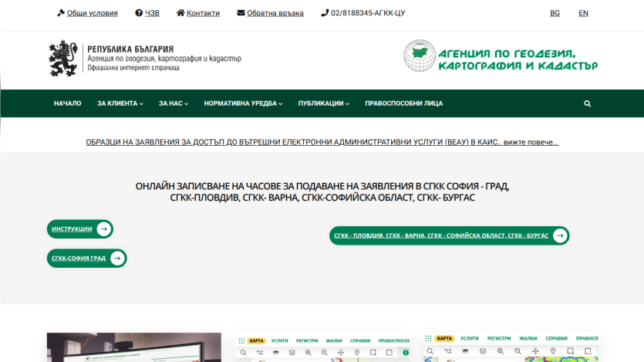The width and height of the screenshot is (644, 362).
Task: Go to НАЧАЛО menu item
Action: pyautogui.click(x=67, y=103)
